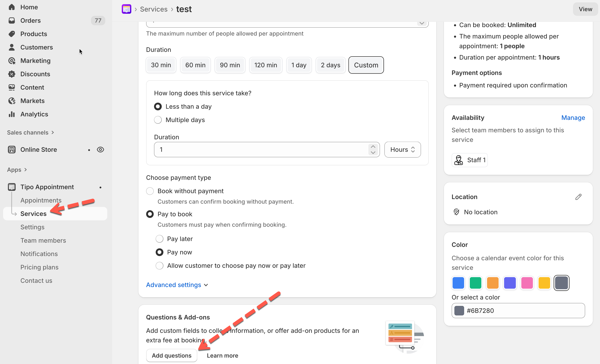The image size is (600, 364).
Task: Click the Marketing target icon
Action: [x=12, y=61]
